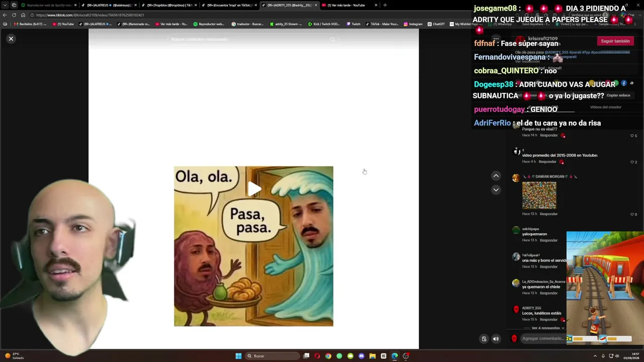Open the ChatGPT bookmark
This screenshot has width=644, height=362.
(436, 24)
